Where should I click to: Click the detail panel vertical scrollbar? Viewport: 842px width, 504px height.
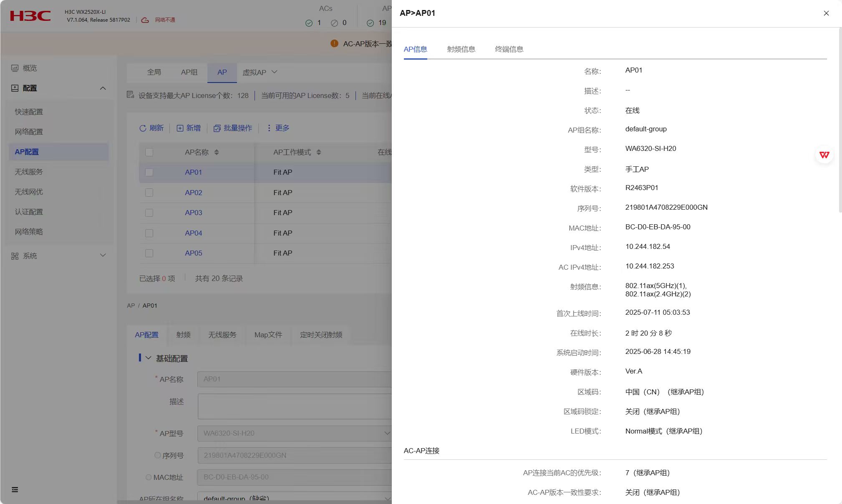[840, 120]
